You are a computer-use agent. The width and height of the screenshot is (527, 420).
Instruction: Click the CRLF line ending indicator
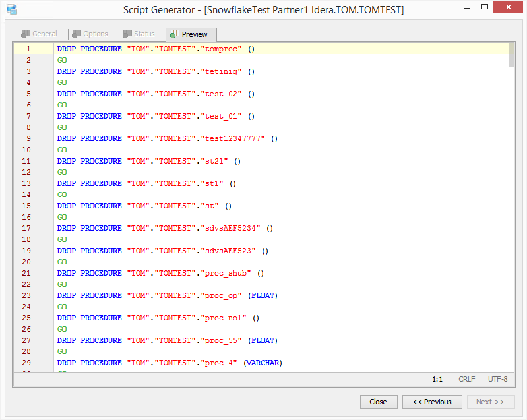tap(467, 379)
